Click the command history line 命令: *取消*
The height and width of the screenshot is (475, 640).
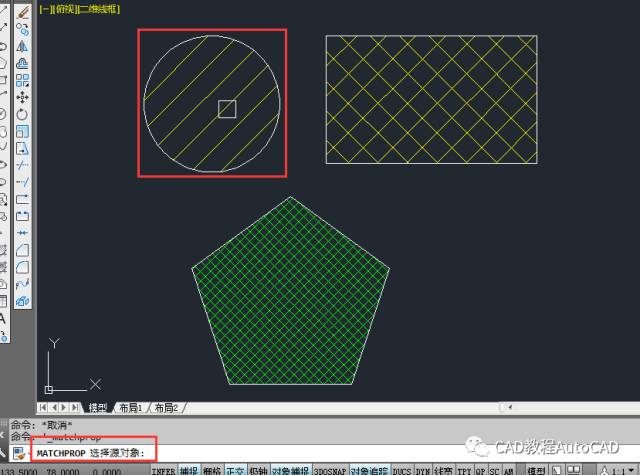[x=41, y=425]
